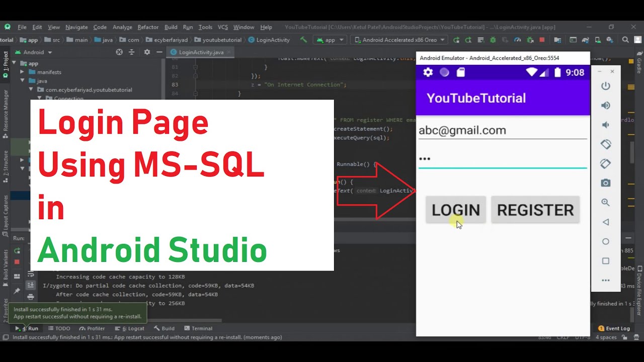Click Apply Changes and Restart Activity icon
644x362 pixels.
(x=468, y=40)
